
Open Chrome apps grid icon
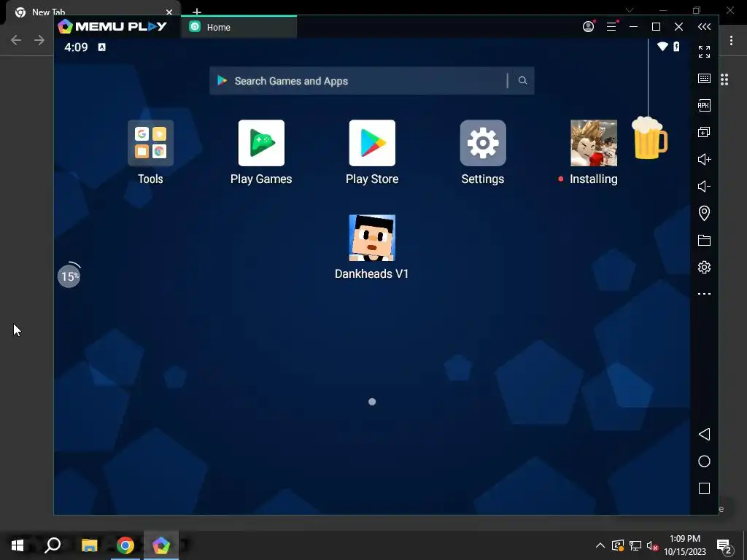click(x=724, y=79)
